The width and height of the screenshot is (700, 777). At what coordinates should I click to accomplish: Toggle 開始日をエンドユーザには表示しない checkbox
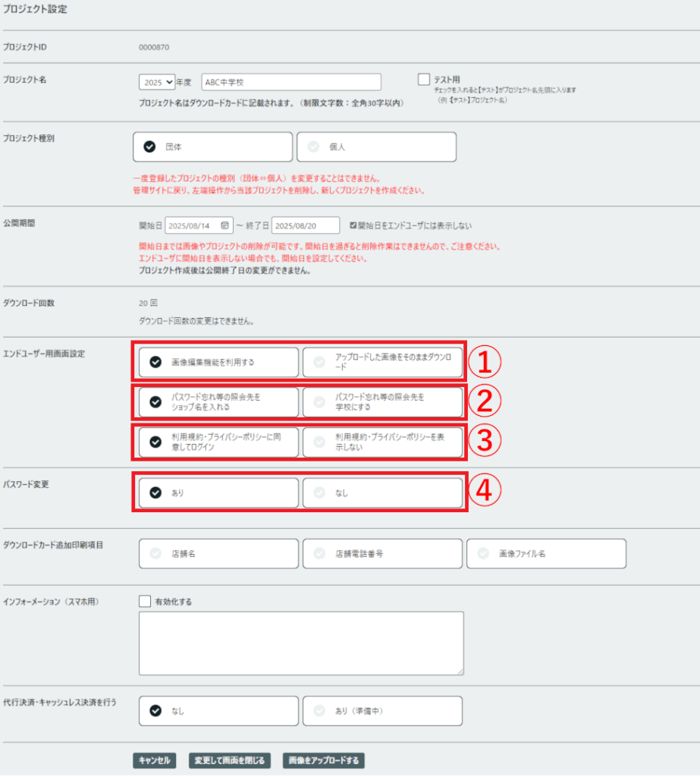click(353, 226)
